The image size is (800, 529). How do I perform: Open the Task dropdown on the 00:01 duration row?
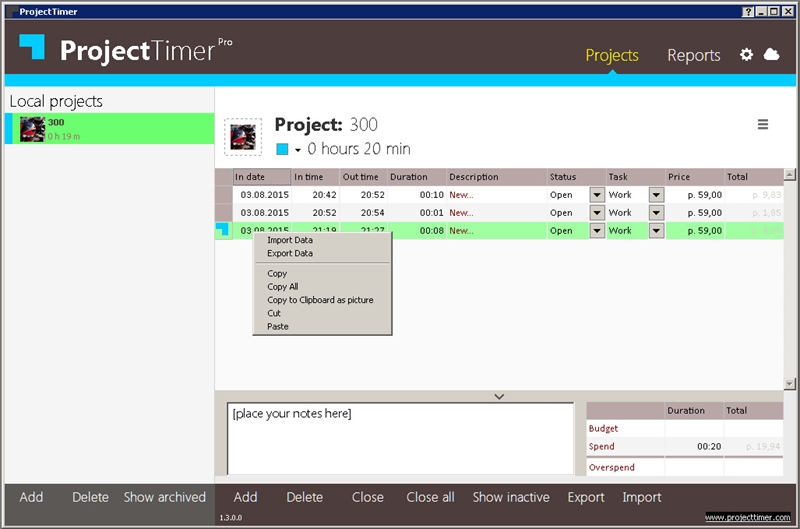pos(656,212)
